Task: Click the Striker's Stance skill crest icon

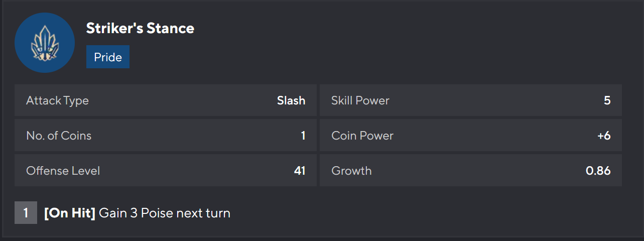Action: pyautogui.click(x=45, y=43)
